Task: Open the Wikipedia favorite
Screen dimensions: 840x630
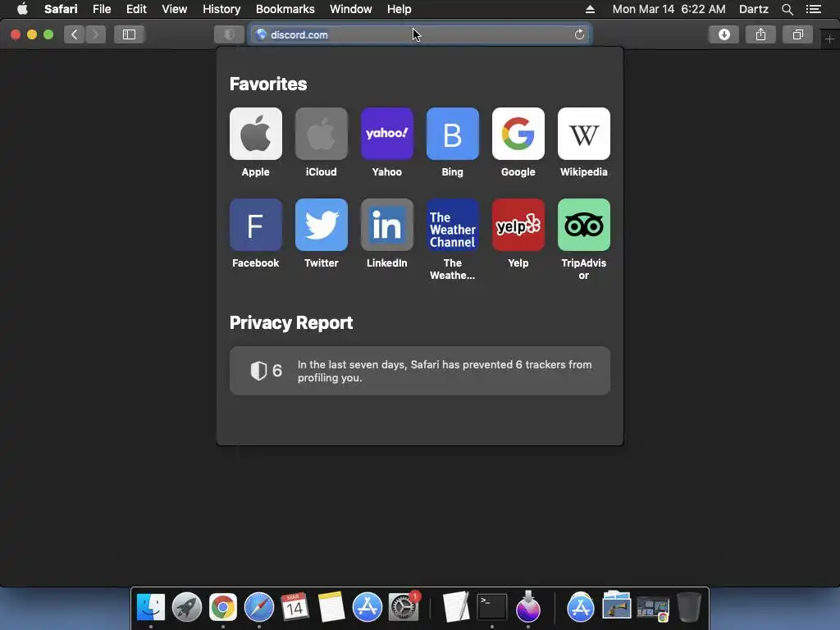Action: point(584,134)
